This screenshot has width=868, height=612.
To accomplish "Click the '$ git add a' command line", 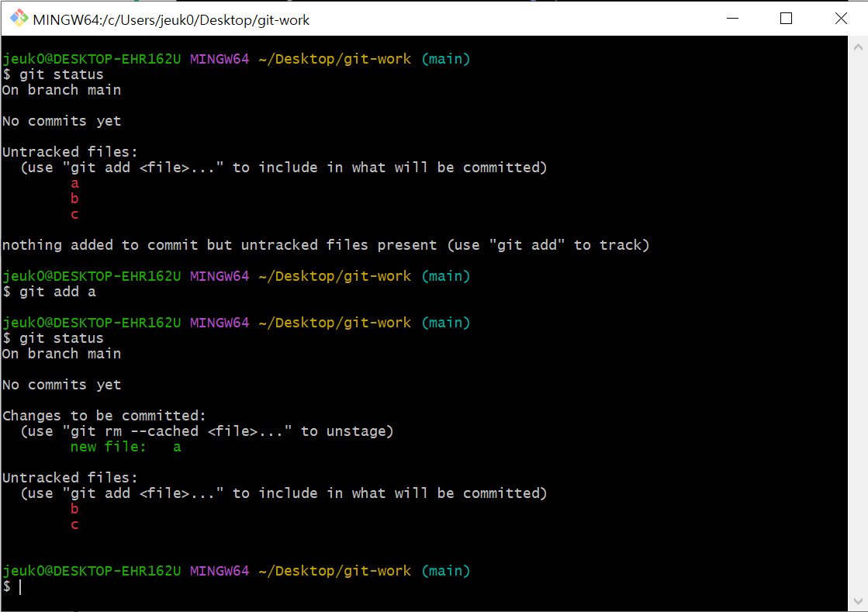I will click(x=50, y=292).
